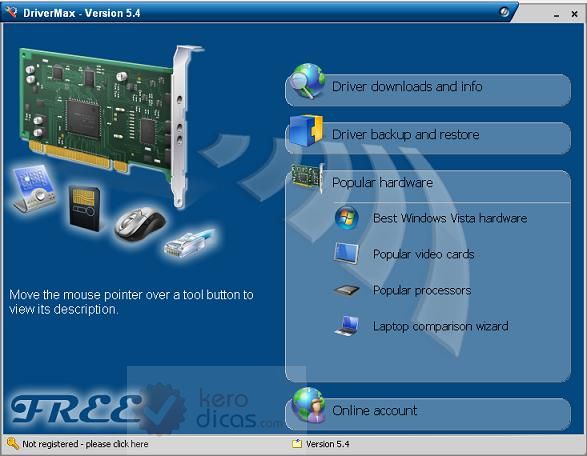Select the Popular hardware heading

click(382, 183)
